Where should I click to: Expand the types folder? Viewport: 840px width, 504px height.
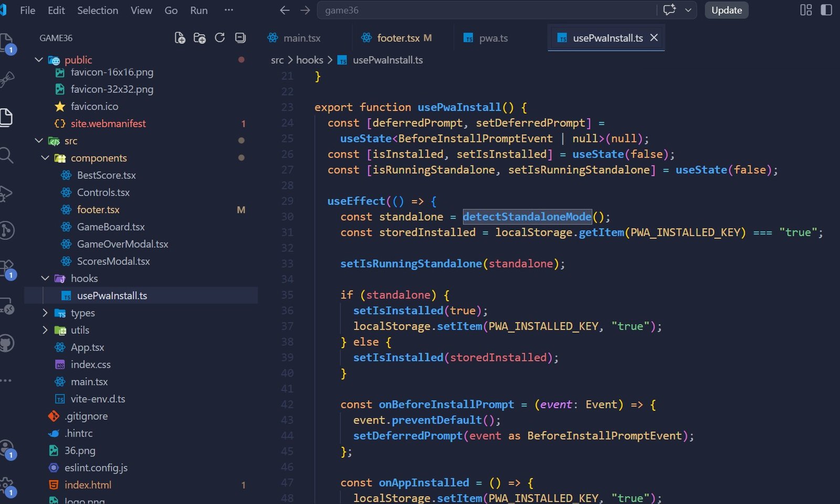(x=45, y=313)
